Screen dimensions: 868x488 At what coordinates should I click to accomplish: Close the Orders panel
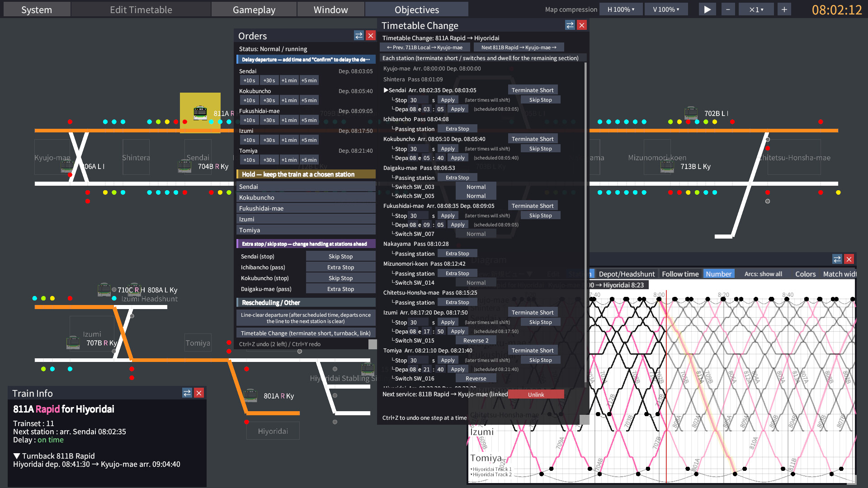[x=371, y=36]
